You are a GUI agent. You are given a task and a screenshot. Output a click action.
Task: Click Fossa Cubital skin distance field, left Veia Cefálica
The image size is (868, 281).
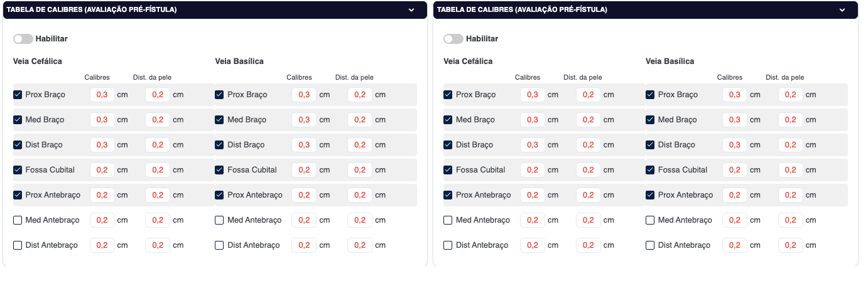157,170
